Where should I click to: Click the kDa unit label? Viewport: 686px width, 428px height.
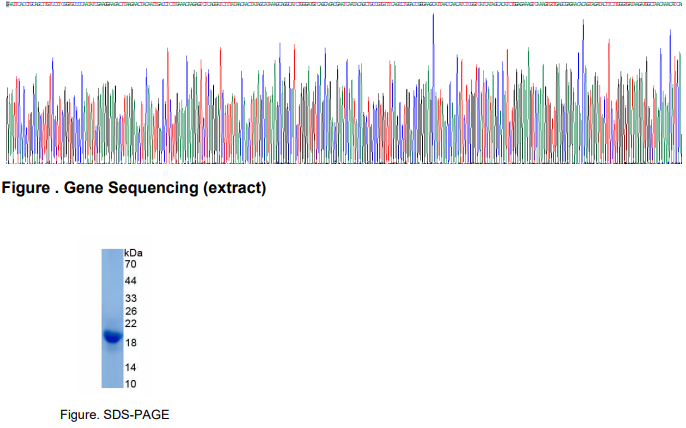click(133, 253)
